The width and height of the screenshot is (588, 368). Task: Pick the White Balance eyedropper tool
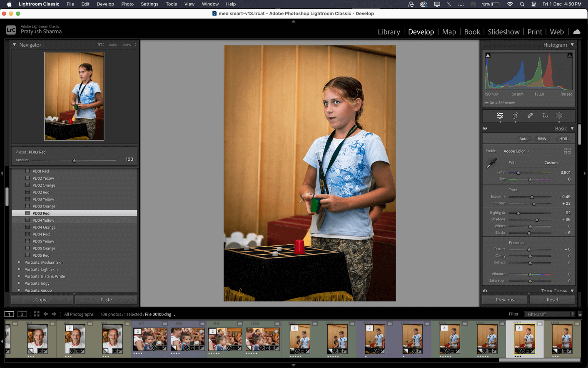coord(491,163)
